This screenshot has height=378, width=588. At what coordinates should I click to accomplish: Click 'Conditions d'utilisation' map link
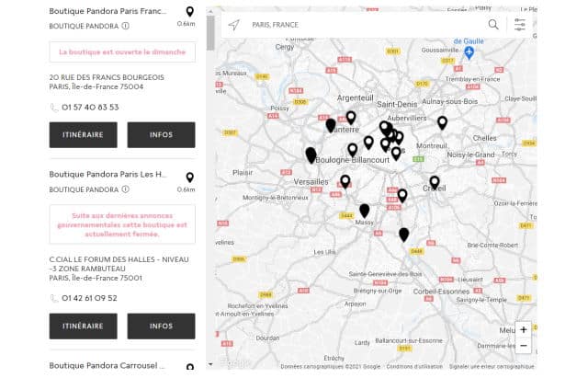tap(414, 366)
